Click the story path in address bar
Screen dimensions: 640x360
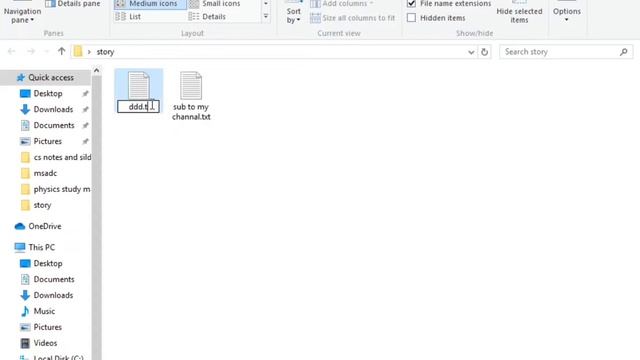coord(105,52)
